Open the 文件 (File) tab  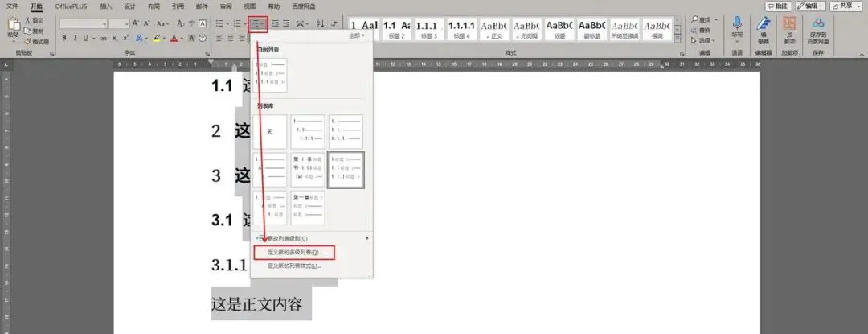(x=12, y=6)
